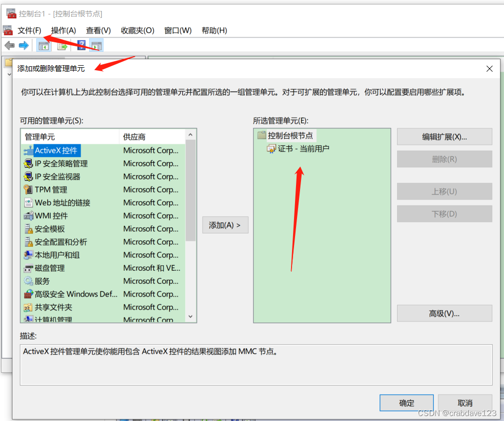Open the 帮助(H) menu
Screen dimensions: 504x421
(x=214, y=30)
